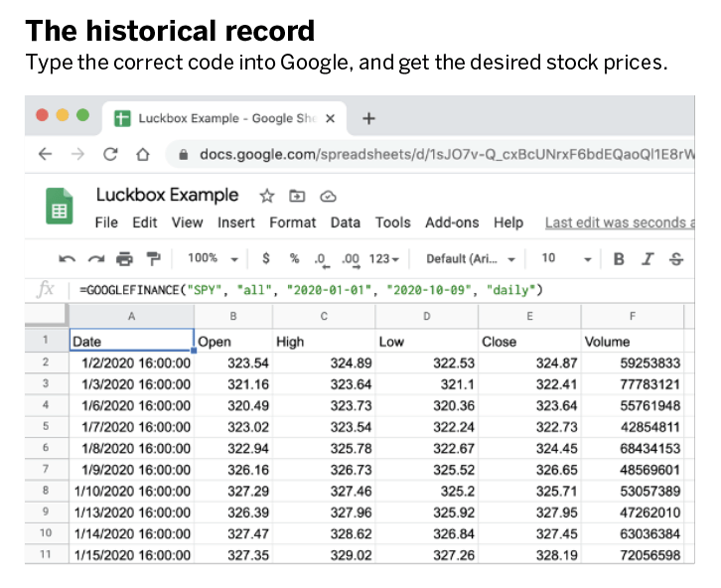Open the font size 10 dropdown
The image size is (721, 588).
[x=566, y=259]
